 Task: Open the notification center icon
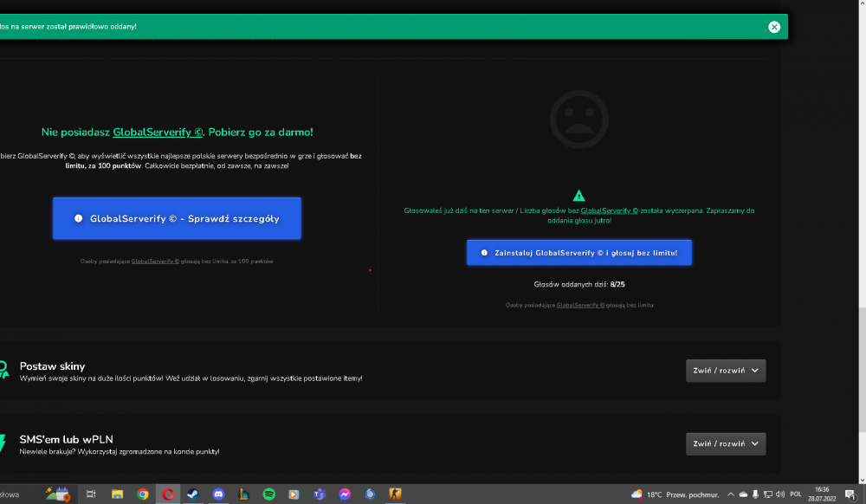[850, 495]
